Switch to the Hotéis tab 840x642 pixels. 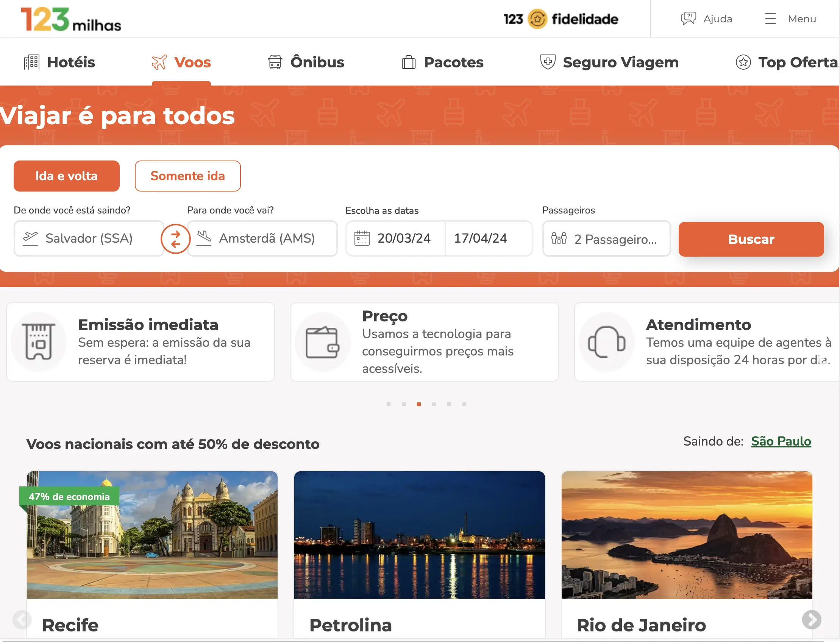click(x=59, y=62)
